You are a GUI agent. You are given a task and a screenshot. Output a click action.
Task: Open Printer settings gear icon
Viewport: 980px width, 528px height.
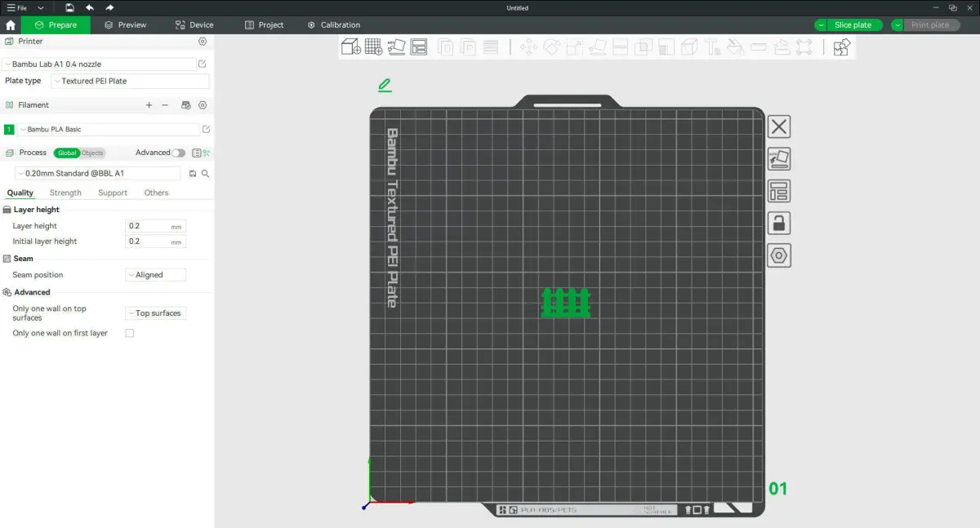203,42
